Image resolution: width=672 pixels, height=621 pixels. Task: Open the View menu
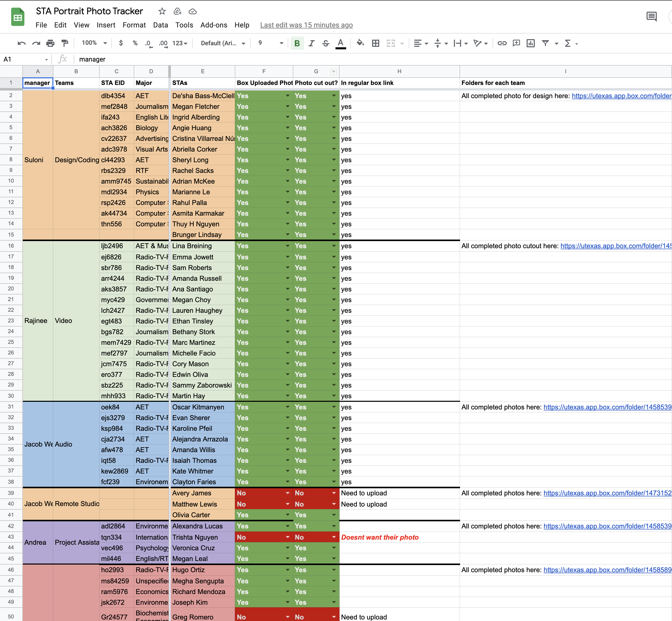82,25
